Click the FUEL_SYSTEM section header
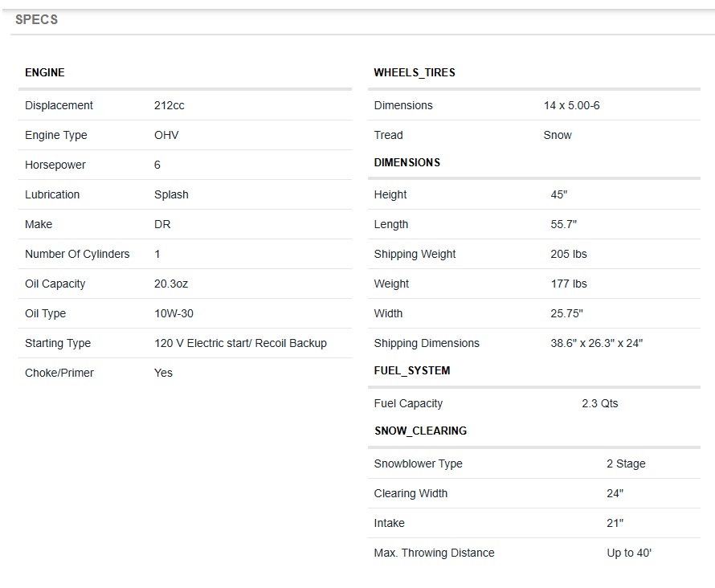715x588 pixels. [x=412, y=370]
